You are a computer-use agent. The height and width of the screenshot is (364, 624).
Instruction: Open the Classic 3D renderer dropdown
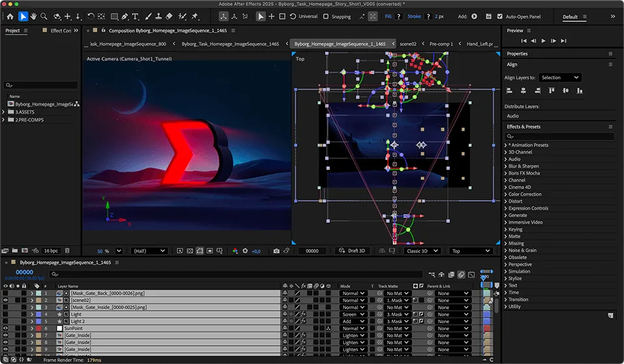[422, 251]
